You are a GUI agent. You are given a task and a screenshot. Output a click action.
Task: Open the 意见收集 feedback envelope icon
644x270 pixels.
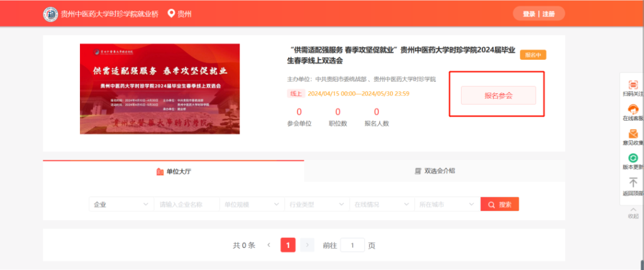point(633,134)
